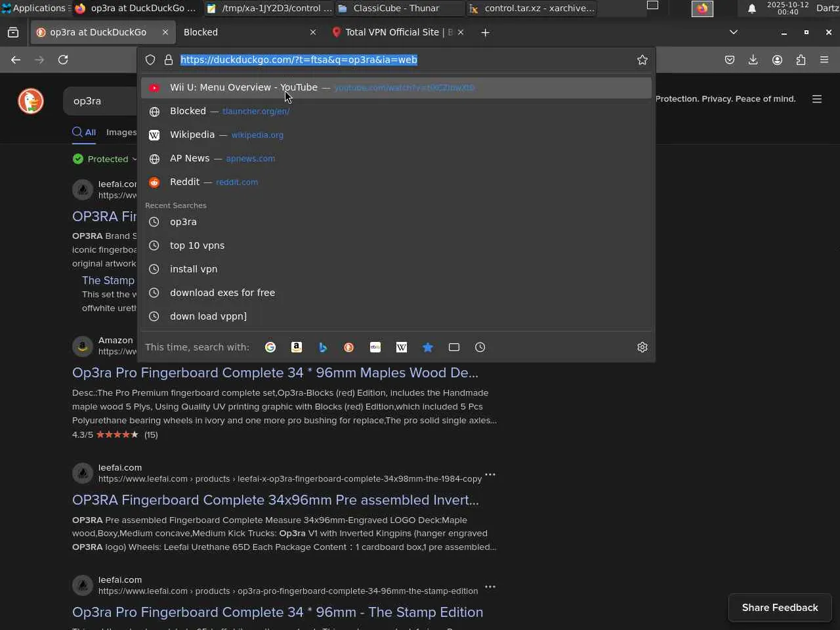Search this time with Google
The image size is (840, 630).
[x=270, y=347]
